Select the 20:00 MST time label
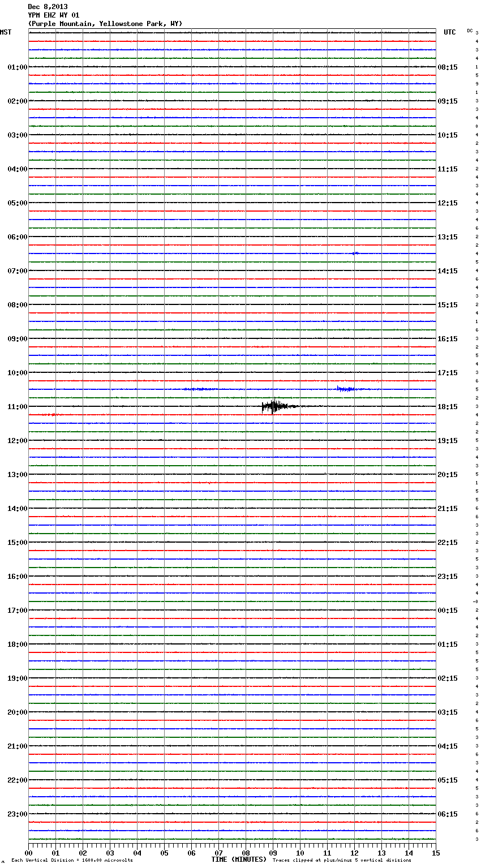 coord(18,712)
